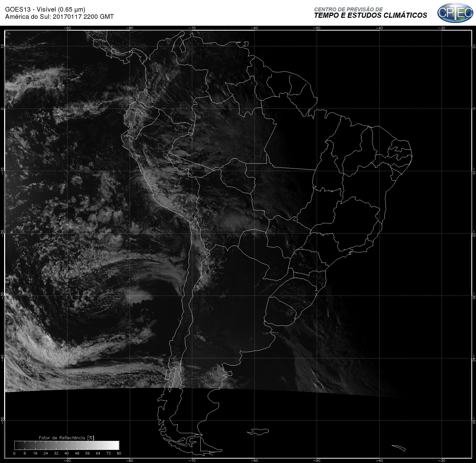This screenshot has height=463, width=476.
Task: Click the top '-50' longitude label
Action: point(317,28)
